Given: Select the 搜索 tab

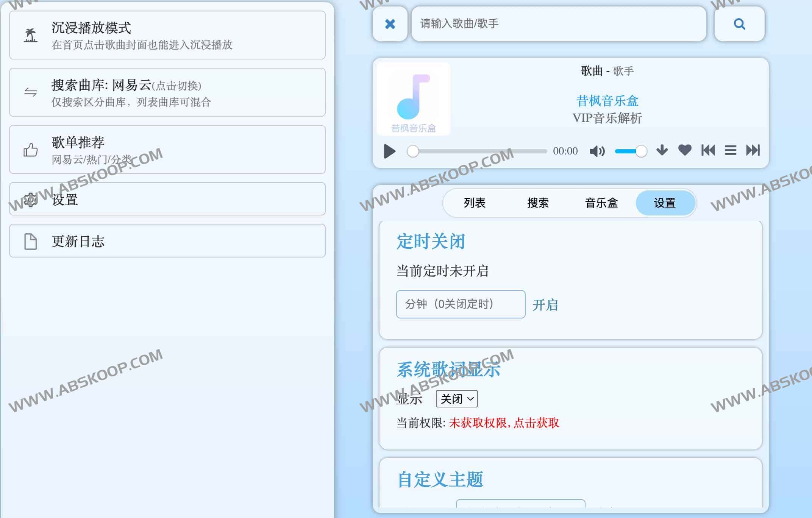Looking at the screenshot, I should [x=537, y=203].
